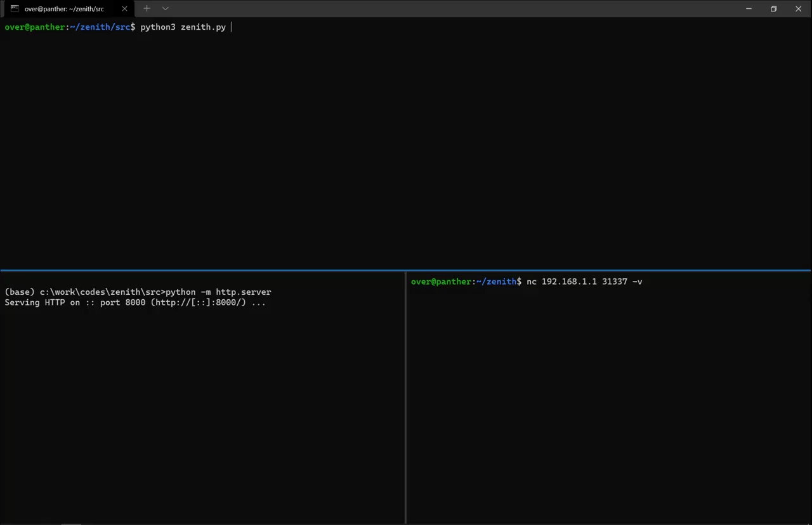812x525 pixels.
Task: Select the over@panther: ~/zenith/src tab
Action: click(64, 9)
